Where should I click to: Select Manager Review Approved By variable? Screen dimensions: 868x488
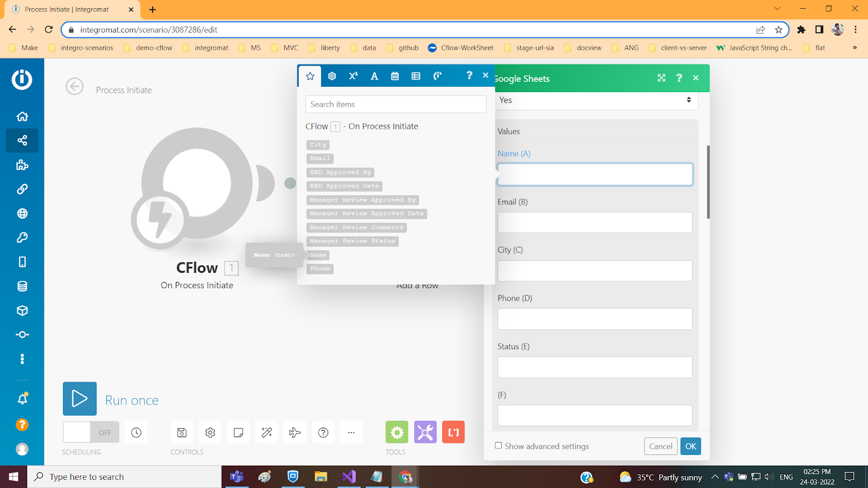click(362, 200)
